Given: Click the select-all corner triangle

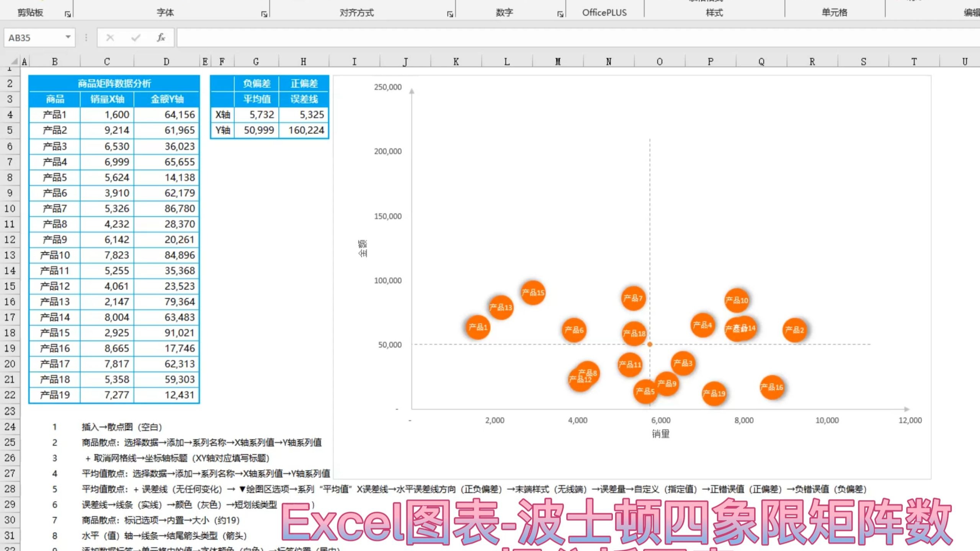Looking at the screenshot, I should point(14,61).
